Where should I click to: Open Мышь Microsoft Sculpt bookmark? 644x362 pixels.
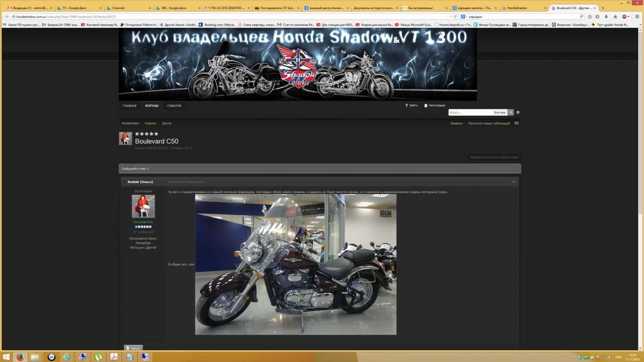412,25
